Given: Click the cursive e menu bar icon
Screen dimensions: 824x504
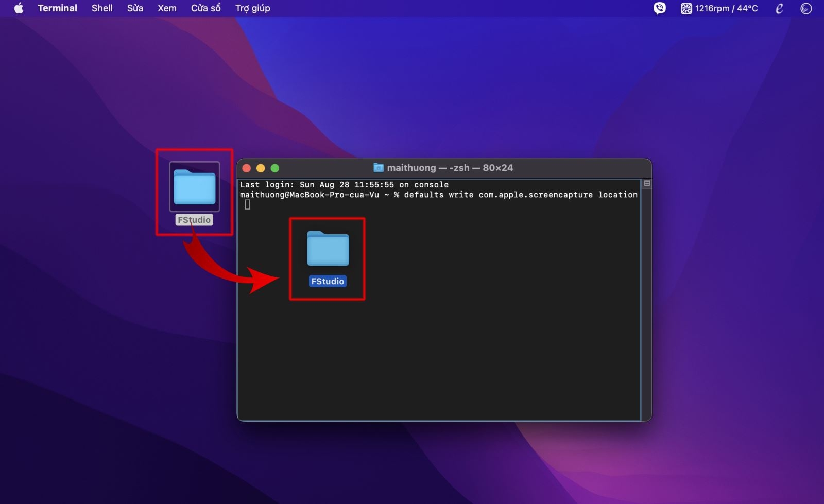Looking at the screenshot, I should pos(779,8).
